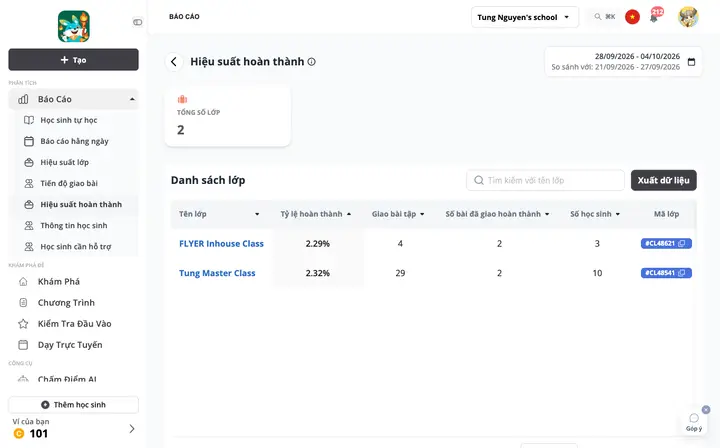Click the Chương Trình document icon
The height and width of the screenshot is (448, 720).
23,303
